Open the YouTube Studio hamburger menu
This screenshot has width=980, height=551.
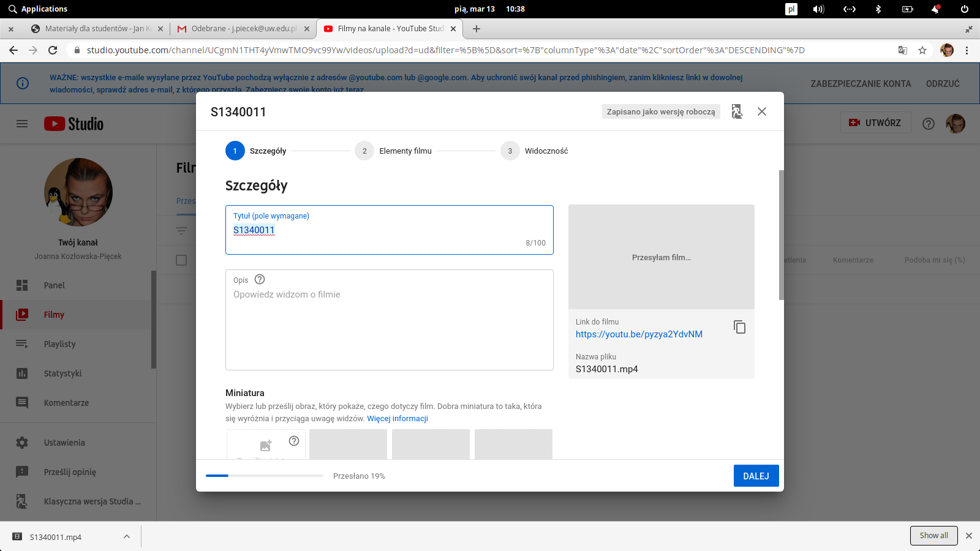tap(22, 124)
